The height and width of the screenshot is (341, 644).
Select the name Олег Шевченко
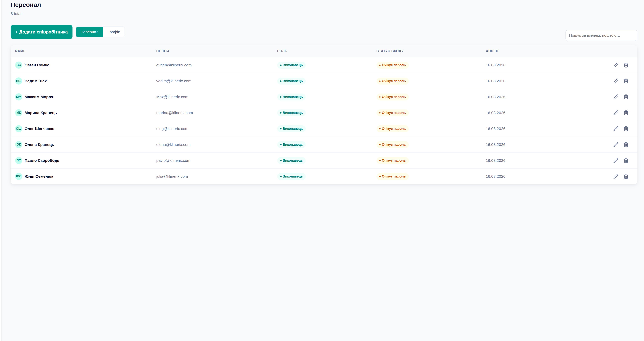(39, 129)
